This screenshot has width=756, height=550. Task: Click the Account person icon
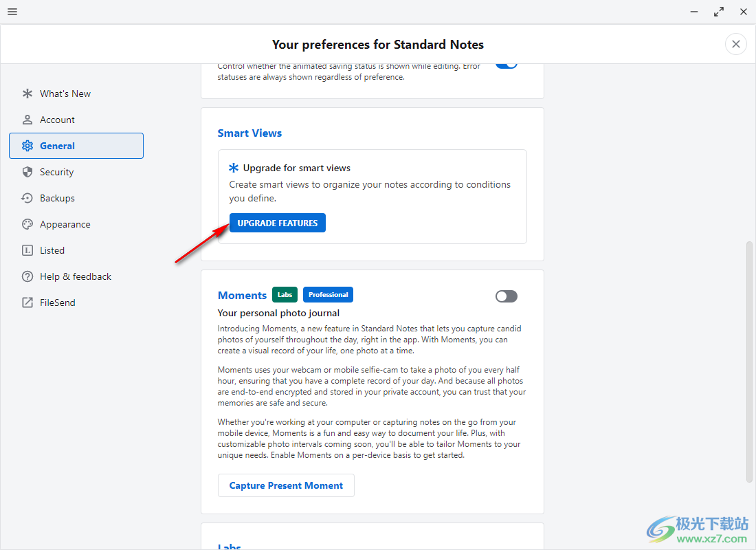tap(27, 120)
